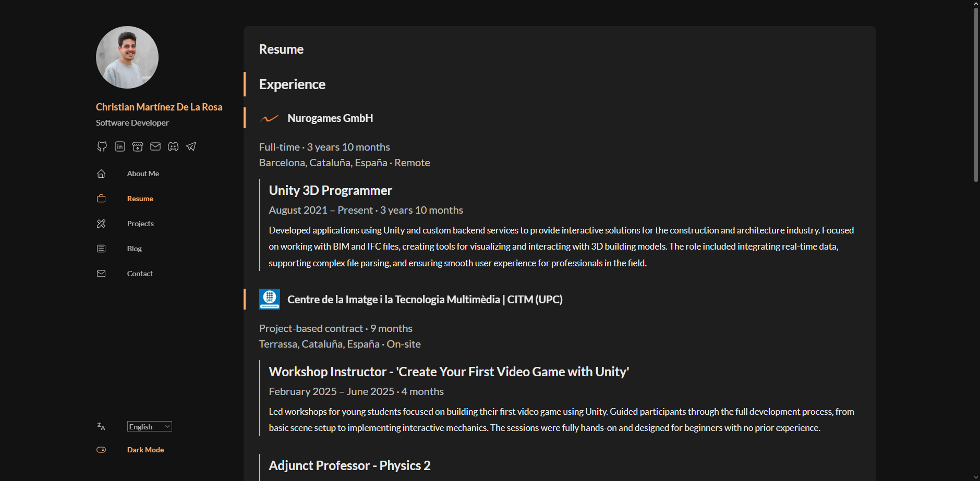Click the Nurogames GmbH company heading
The height and width of the screenshot is (481, 980).
(330, 118)
